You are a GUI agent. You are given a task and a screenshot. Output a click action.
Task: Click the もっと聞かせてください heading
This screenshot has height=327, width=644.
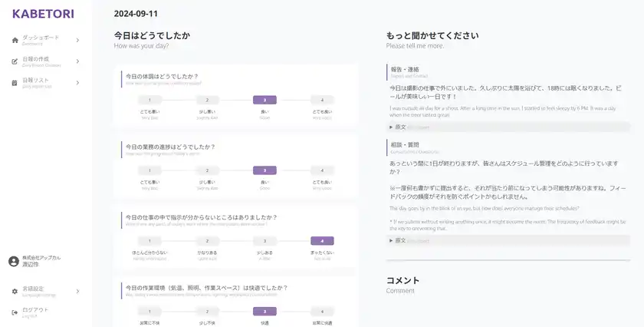point(432,35)
